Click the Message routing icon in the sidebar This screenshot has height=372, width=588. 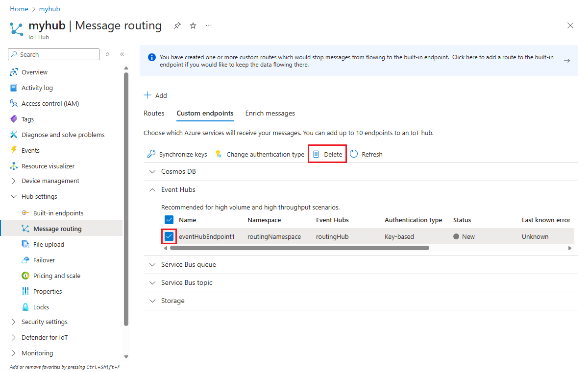[25, 229]
